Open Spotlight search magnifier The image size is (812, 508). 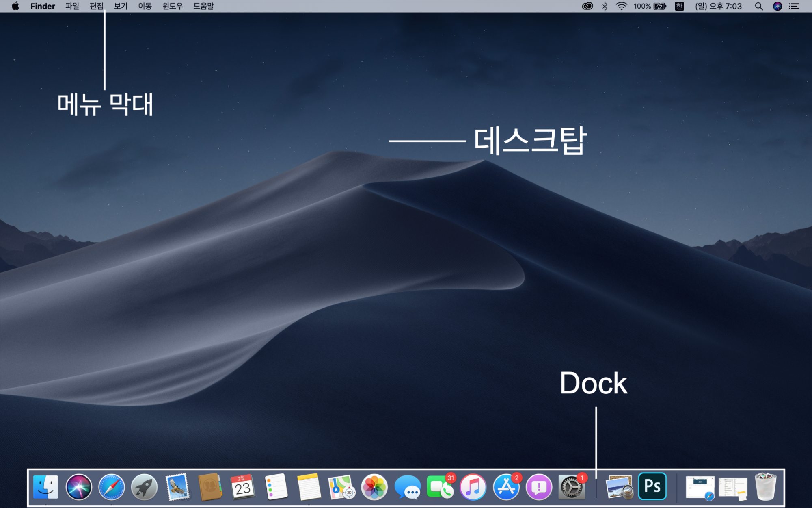pyautogui.click(x=758, y=6)
